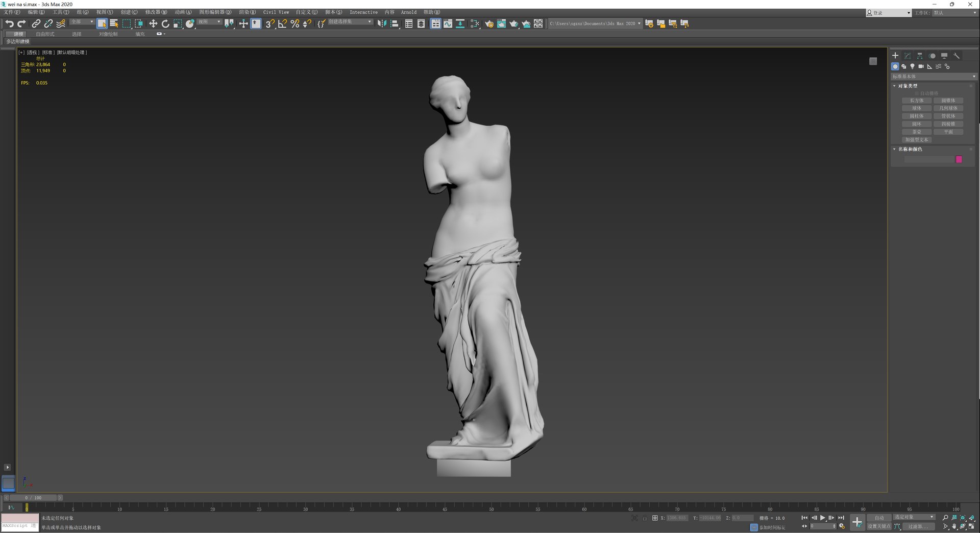Open the 标准基本体 primitives dropdown
This screenshot has width=980, height=533.
click(934, 77)
